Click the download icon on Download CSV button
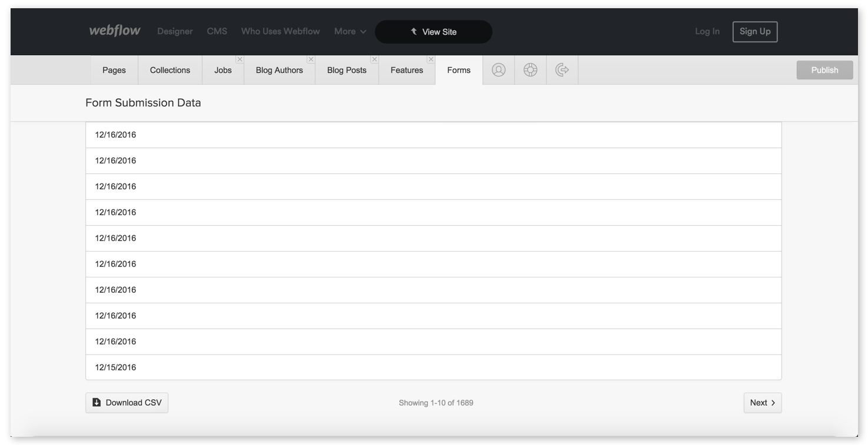The width and height of the screenshot is (868, 445). (x=97, y=402)
